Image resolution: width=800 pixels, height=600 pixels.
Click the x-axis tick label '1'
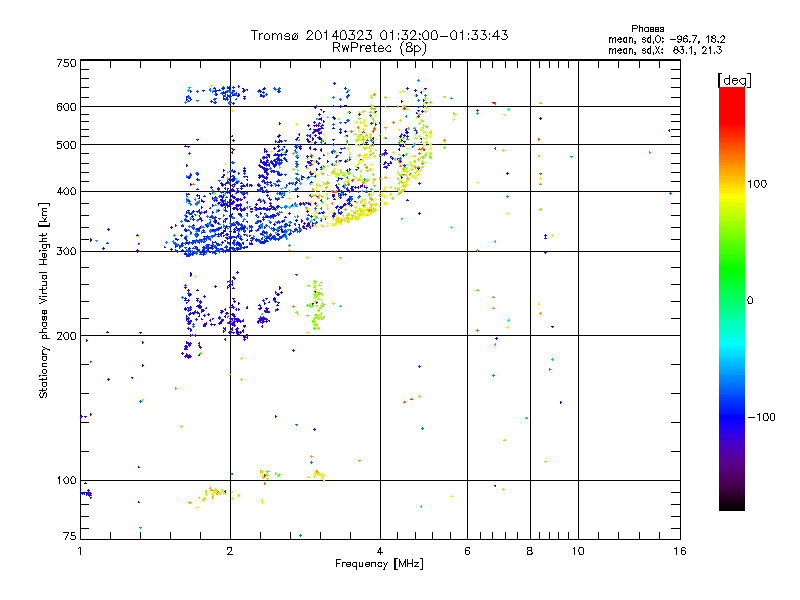pos(80,551)
